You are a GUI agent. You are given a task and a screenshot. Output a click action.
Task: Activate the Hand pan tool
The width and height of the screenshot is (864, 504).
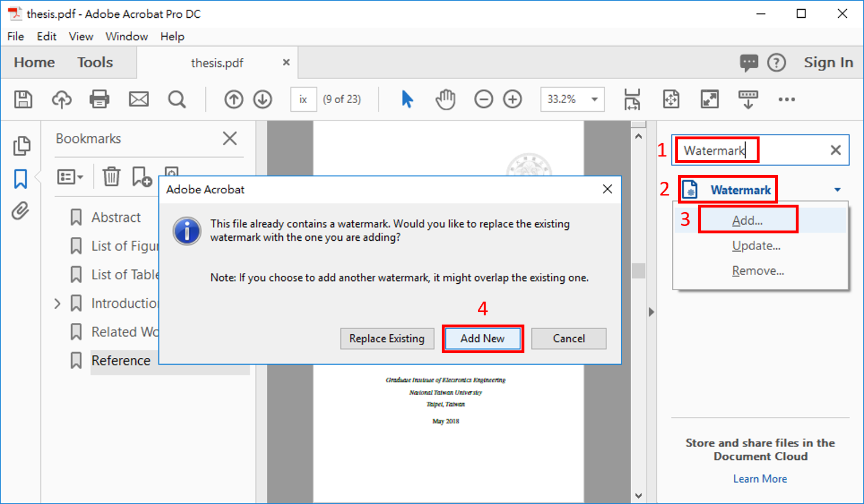point(445,99)
